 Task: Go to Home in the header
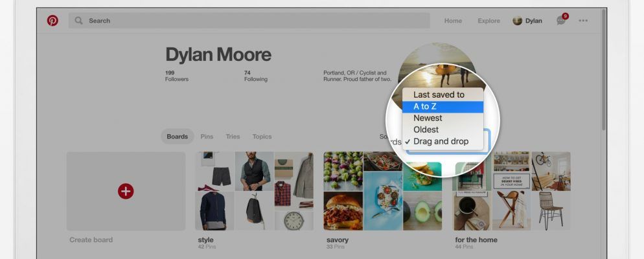pos(453,21)
